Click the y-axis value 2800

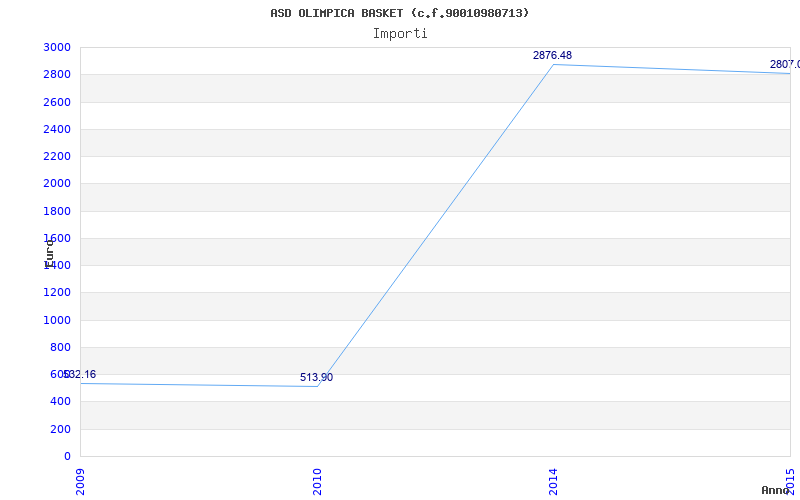[x=57, y=74]
